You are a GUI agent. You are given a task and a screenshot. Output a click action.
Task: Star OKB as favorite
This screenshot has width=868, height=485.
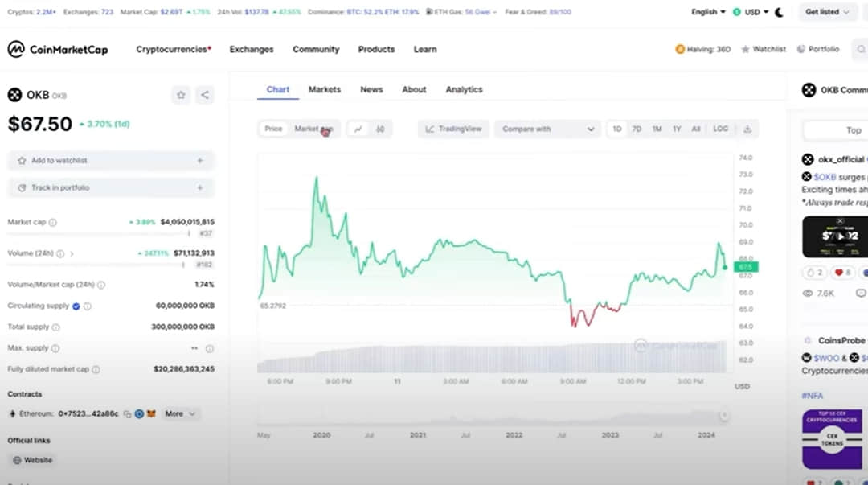(181, 95)
